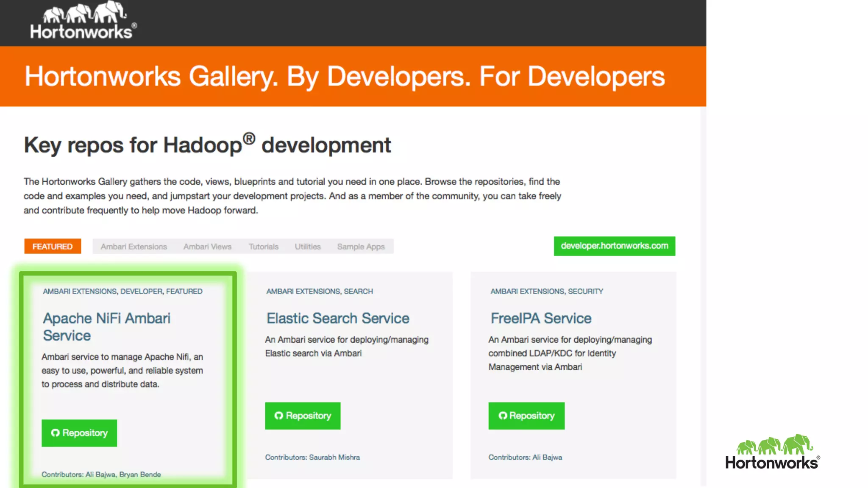Click 'Contributors: Ali Bajwa, Bryan Bende' text

pyautogui.click(x=101, y=474)
